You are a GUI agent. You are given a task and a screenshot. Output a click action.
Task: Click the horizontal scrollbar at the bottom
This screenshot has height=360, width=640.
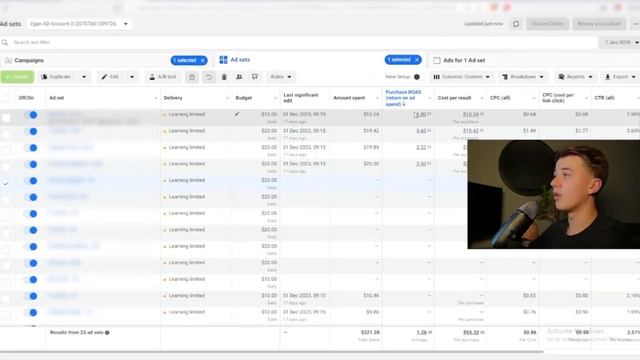[x=271, y=351]
